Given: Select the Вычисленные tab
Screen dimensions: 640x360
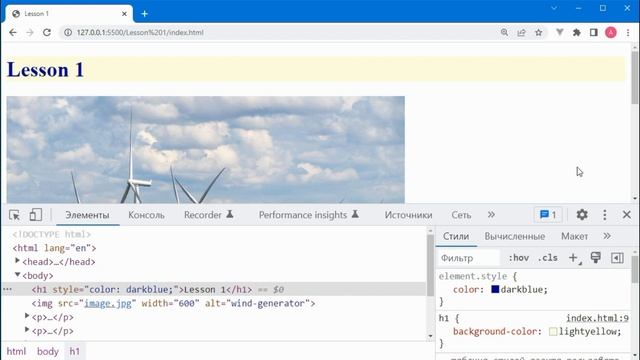Looking at the screenshot, I should pos(515,236).
